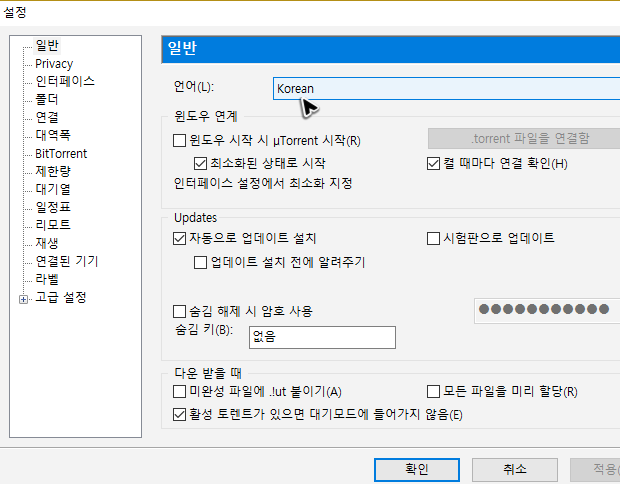
Task: Click the 인터페이스 설정에서 최소화 지정 text
Action: point(263,183)
